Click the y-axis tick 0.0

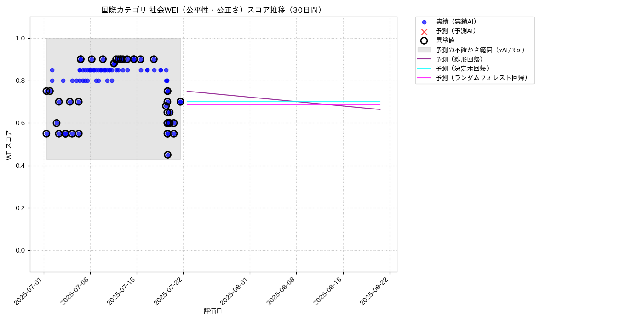pyautogui.click(x=21, y=250)
